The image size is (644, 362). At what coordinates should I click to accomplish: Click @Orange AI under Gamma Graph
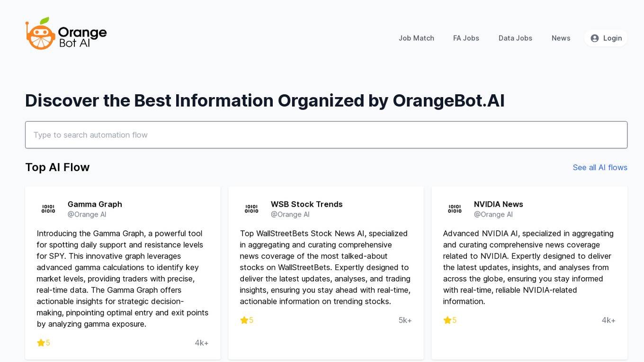(87, 215)
